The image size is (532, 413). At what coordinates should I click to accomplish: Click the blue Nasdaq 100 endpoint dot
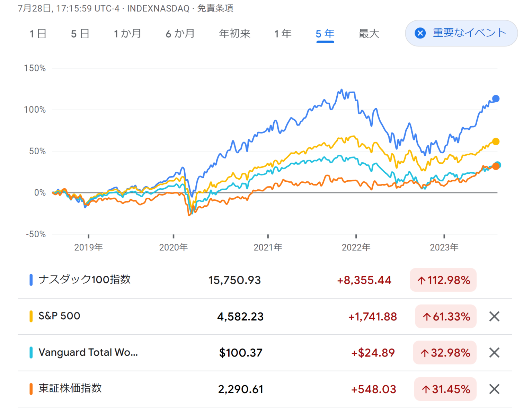coord(495,98)
